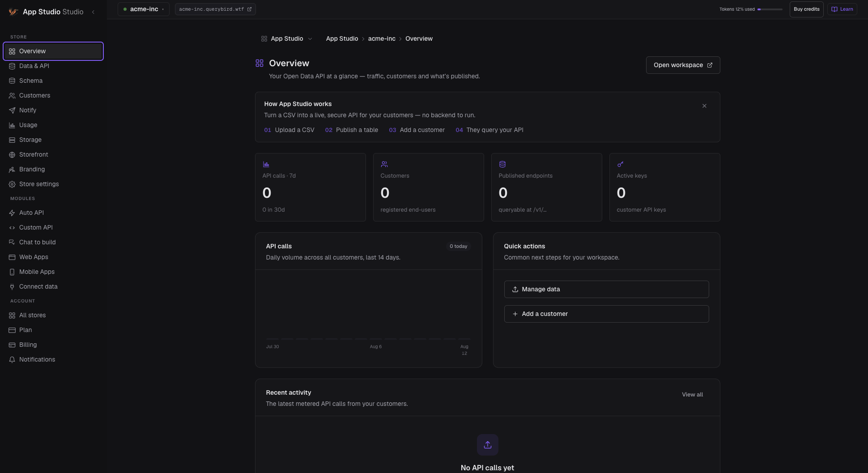Open the Overview menu item
The height and width of the screenshot is (473, 868).
pos(53,51)
